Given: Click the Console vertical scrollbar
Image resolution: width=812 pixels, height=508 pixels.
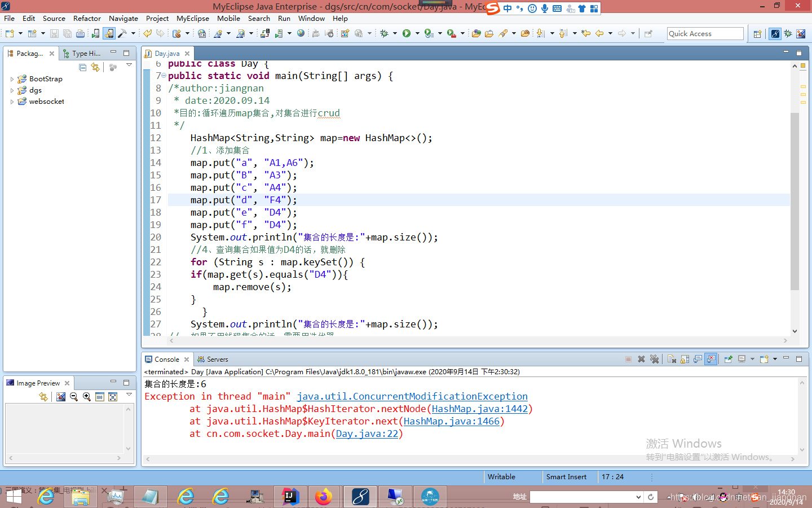Looking at the screenshot, I should tap(802, 416).
